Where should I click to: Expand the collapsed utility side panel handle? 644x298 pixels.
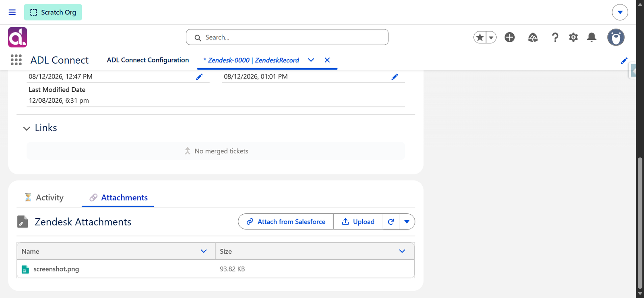(633, 71)
